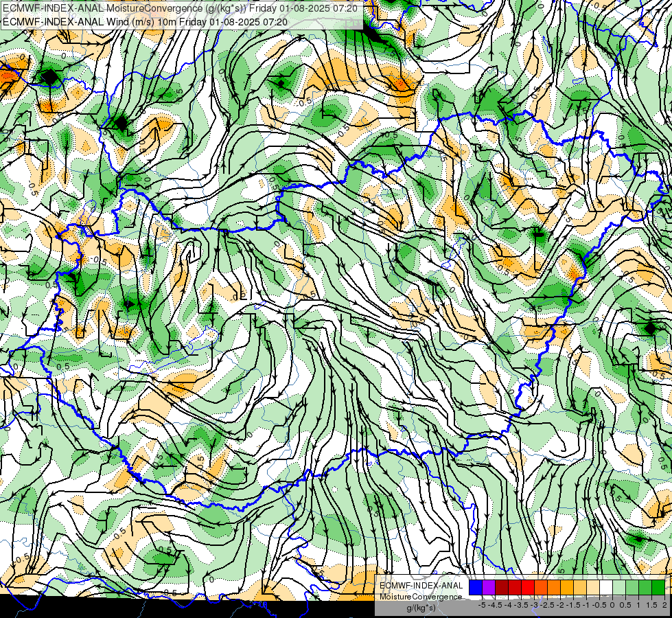Click the g/(kg*s) unit label in the legend

pos(421,608)
